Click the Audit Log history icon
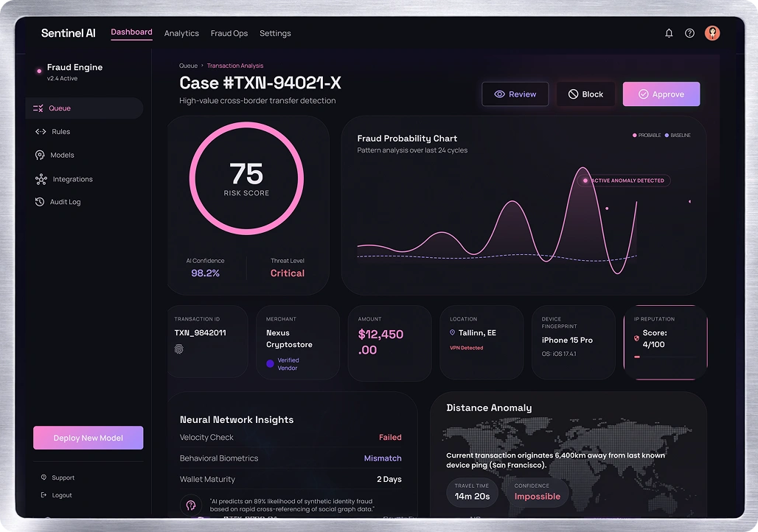Viewport: 758px width, 532px height. coord(40,202)
